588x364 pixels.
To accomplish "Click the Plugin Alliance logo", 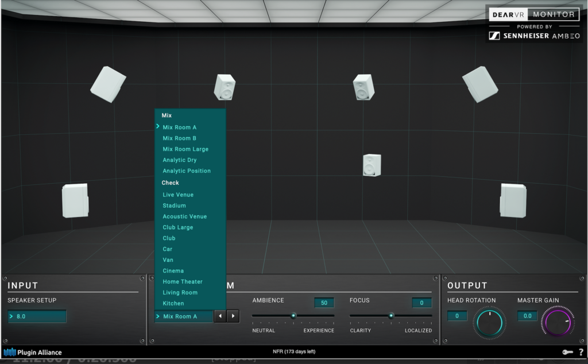I will (33, 352).
